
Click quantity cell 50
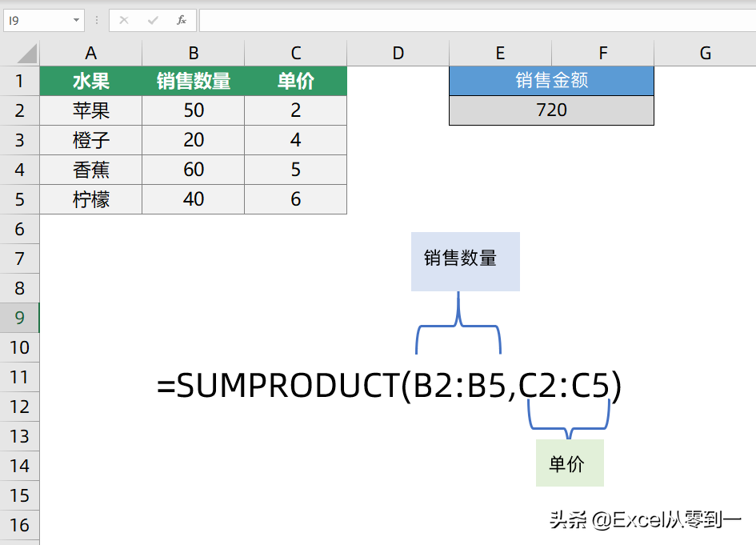coord(194,110)
